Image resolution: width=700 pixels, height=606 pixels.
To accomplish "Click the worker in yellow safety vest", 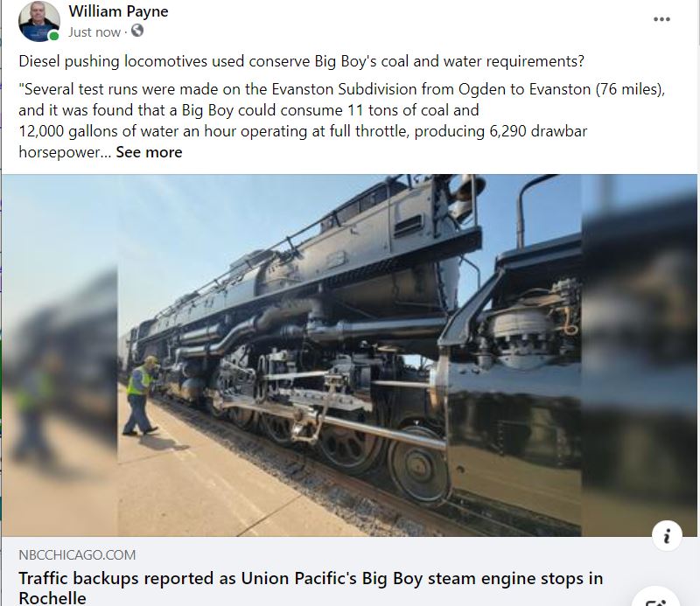I will pos(142,395).
